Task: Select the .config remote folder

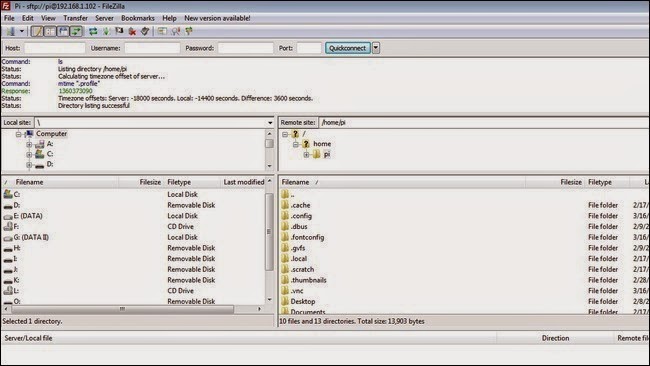Action: point(464,216)
